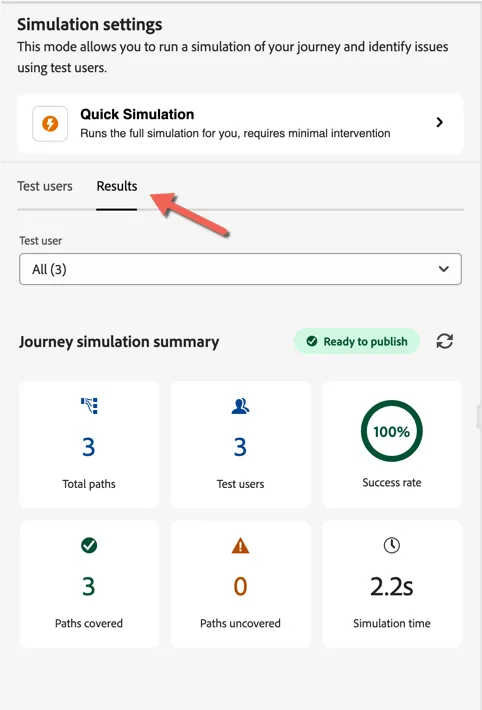Click the Ready to publish status badge
The width and height of the screenshot is (482, 710).
[x=357, y=341]
